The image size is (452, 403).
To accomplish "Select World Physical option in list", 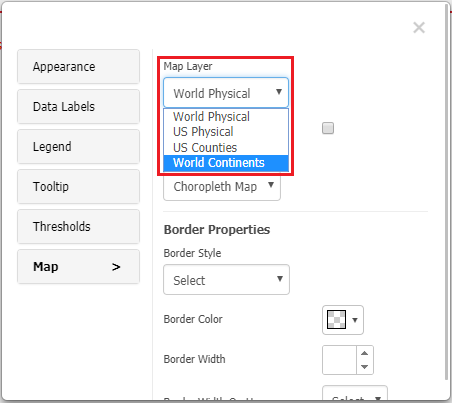I will pos(226,117).
